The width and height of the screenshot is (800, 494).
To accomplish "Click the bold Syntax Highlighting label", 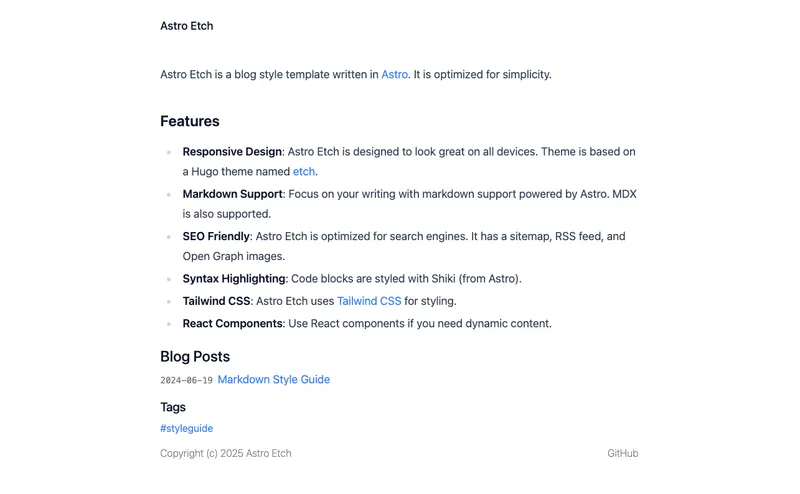I will pyautogui.click(x=234, y=279).
